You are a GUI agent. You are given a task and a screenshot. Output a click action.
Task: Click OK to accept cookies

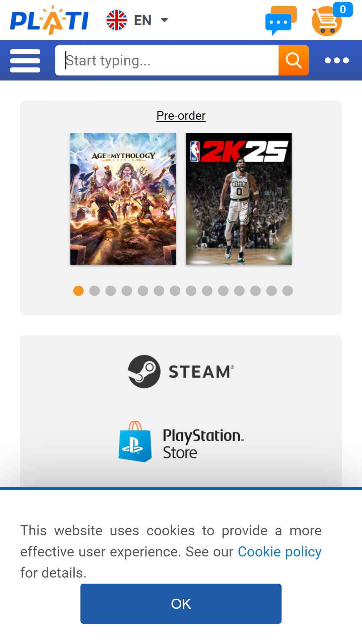pyautogui.click(x=181, y=604)
